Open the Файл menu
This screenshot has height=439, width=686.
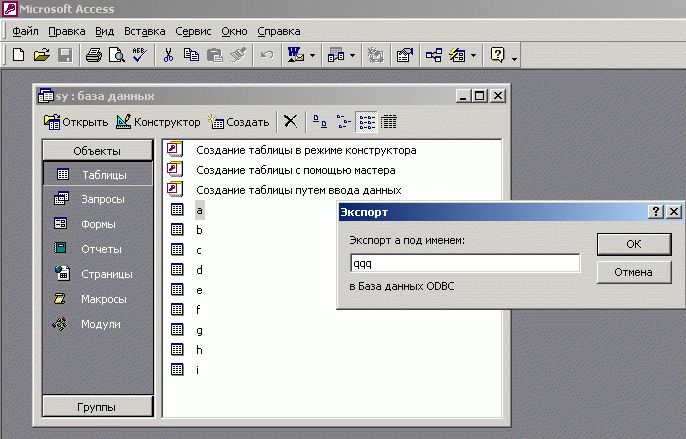(25, 32)
